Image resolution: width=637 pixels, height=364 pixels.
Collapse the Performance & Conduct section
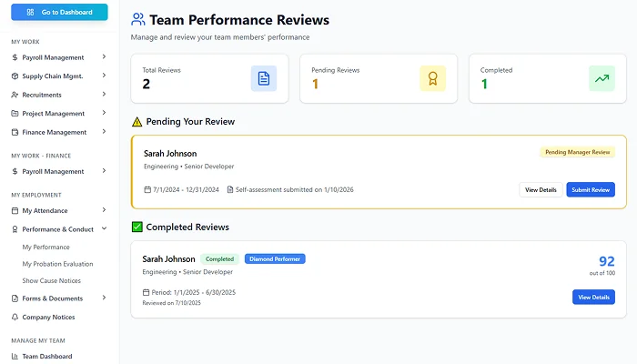point(104,229)
